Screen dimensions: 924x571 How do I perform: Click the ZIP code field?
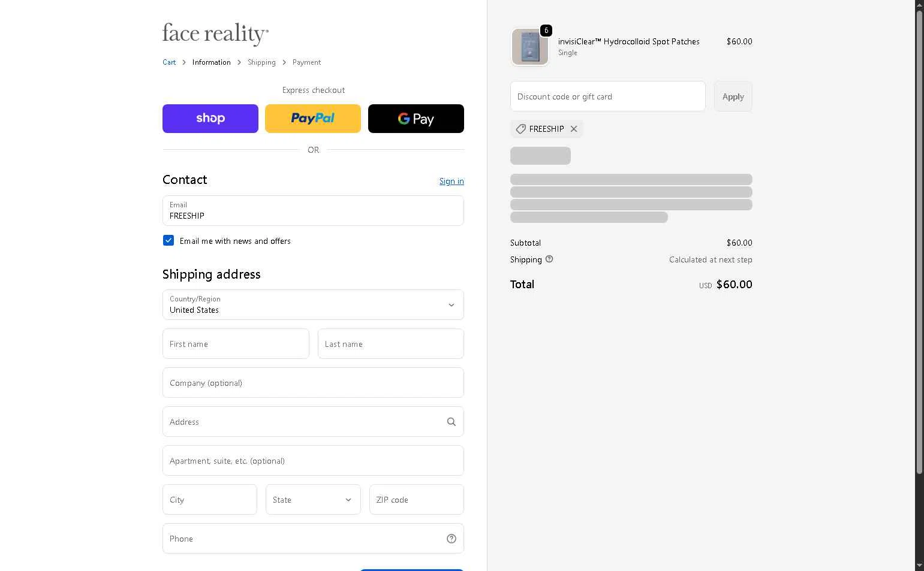pos(417,500)
